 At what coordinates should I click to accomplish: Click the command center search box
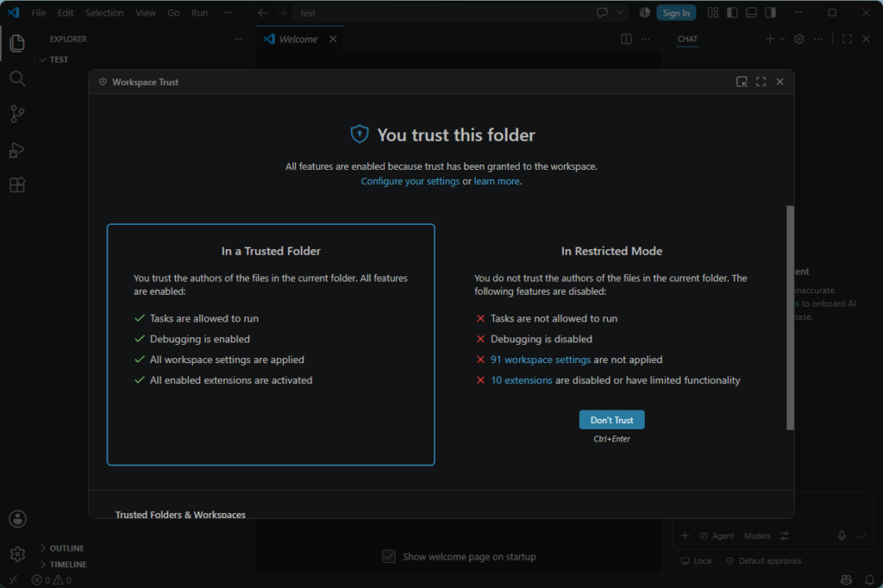click(442, 12)
